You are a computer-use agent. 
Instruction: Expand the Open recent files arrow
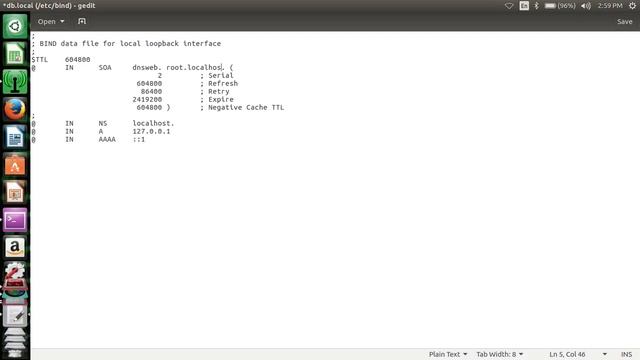click(62, 21)
